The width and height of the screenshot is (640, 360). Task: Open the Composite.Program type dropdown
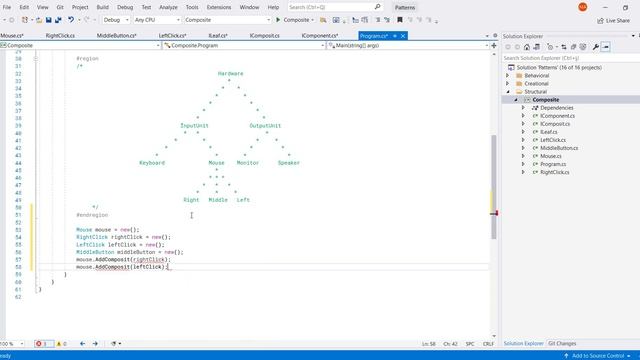point(244,45)
